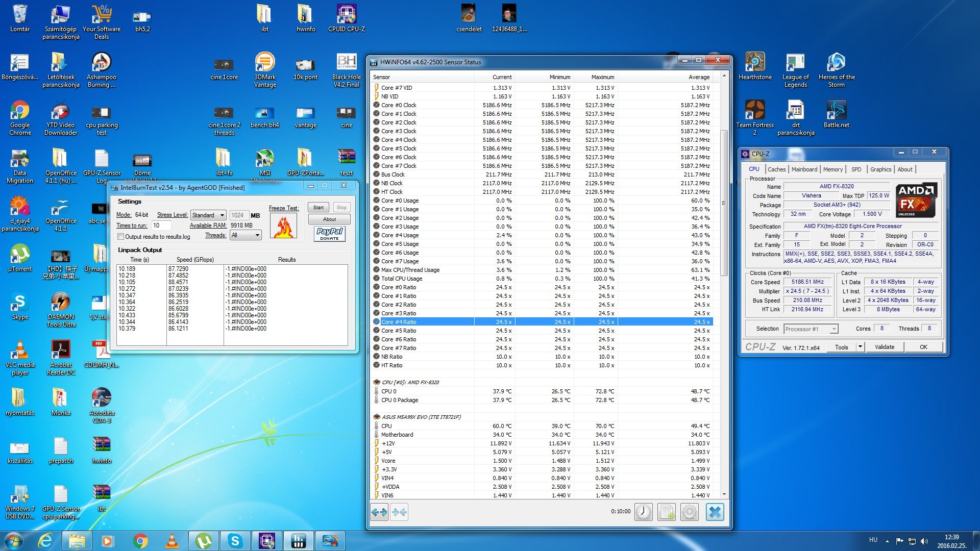The image size is (980, 551).
Task: Open the Tools dropdown arrow in CPU-Z
Action: point(860,347)
